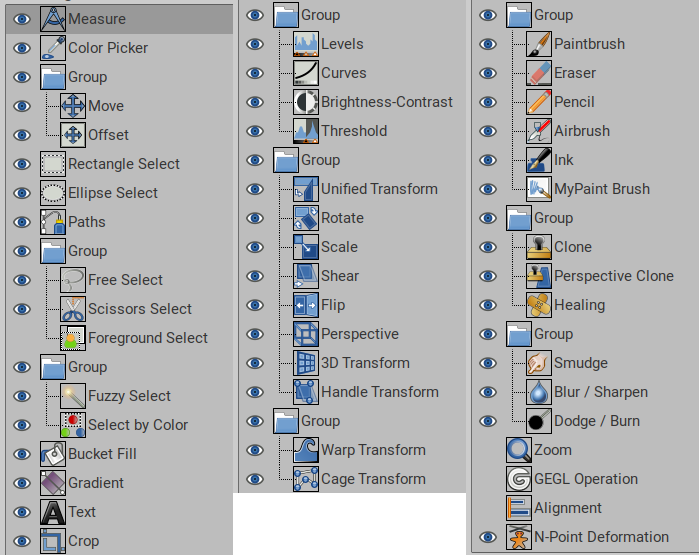
Task: Select the Warp Transform wave icon
Action: tap(306, 450)
